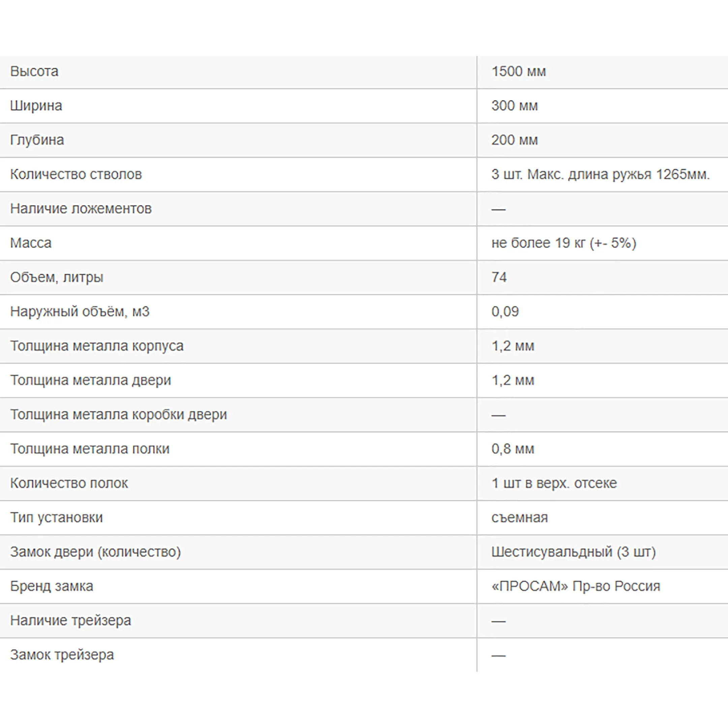Click the 1500 мм height value
This screenshot has height=728, width=728.
coord(518,71)
